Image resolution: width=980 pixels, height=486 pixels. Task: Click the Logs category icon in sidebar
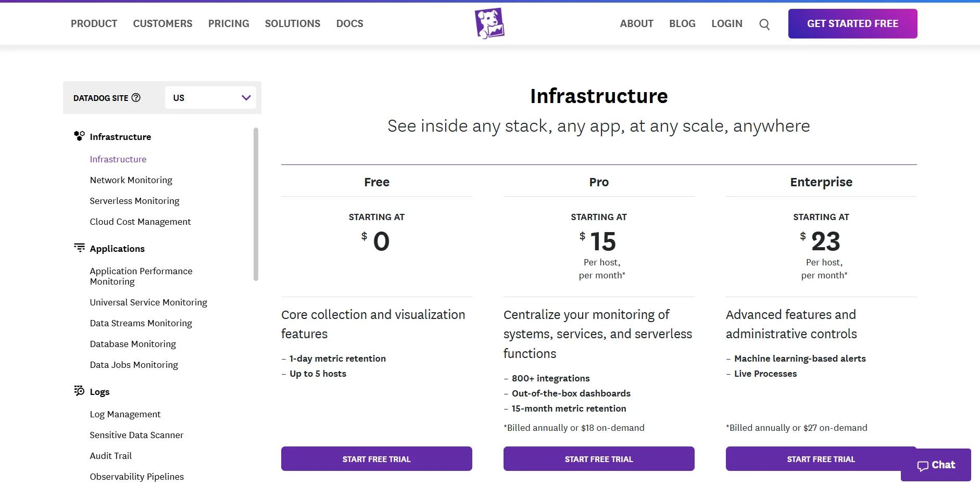click(x=79, y=391)
